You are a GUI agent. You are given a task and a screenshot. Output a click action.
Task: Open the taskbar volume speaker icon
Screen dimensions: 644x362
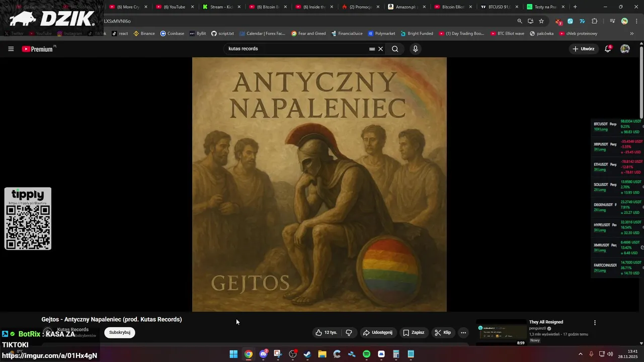[610, 354]
